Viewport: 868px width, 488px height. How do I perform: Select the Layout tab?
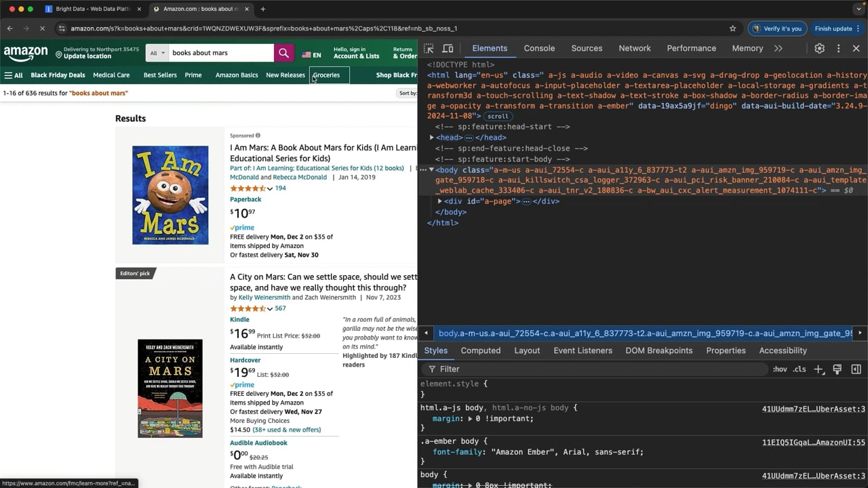click(x=527, y=350)
